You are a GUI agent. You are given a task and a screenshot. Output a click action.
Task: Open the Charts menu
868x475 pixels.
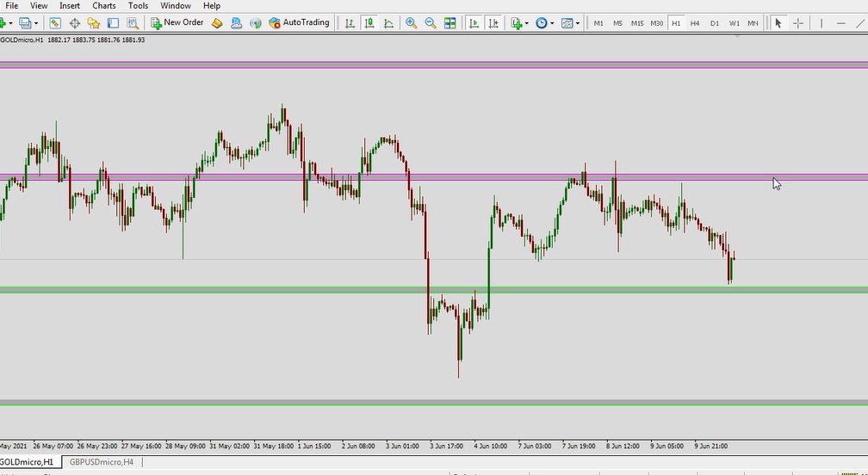coord(104,5)
